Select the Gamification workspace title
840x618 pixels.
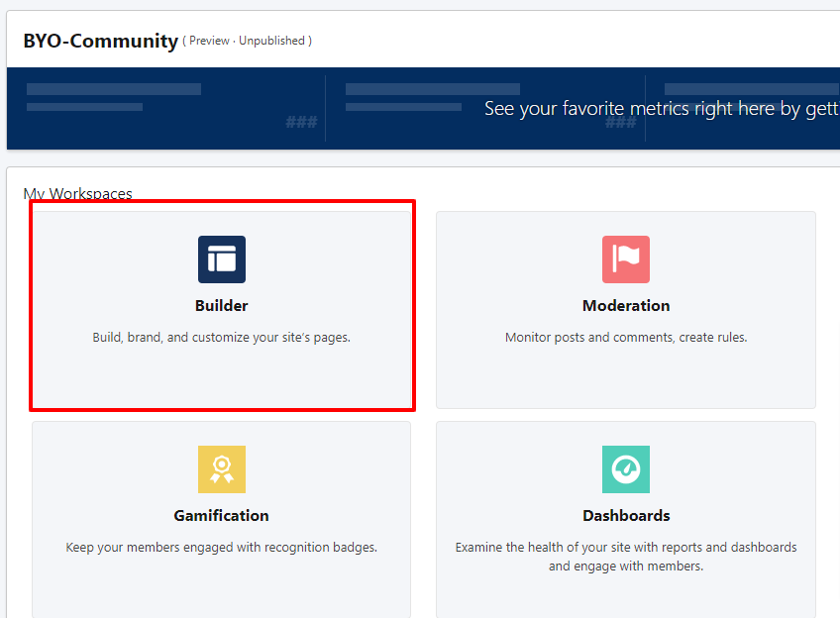click(222, 516)
